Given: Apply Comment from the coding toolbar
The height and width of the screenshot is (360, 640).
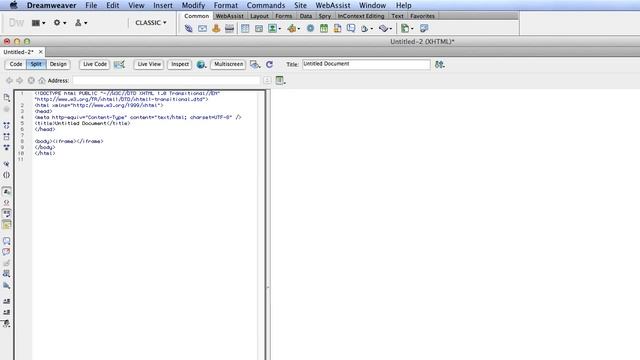Looking at the screenshot, I should [7, 241].
